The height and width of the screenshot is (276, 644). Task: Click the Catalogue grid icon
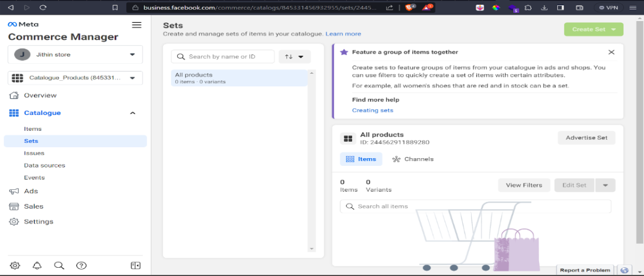pos(14,113)
